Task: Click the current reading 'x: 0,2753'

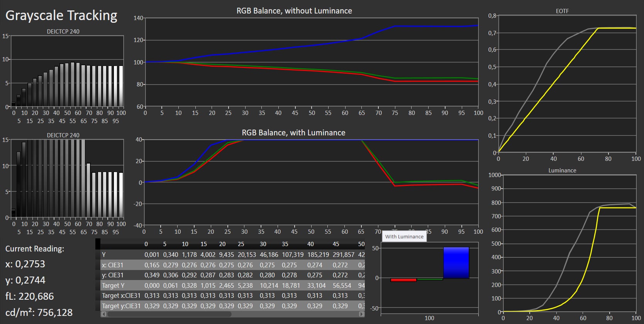Action: click(x=25, y=264)
